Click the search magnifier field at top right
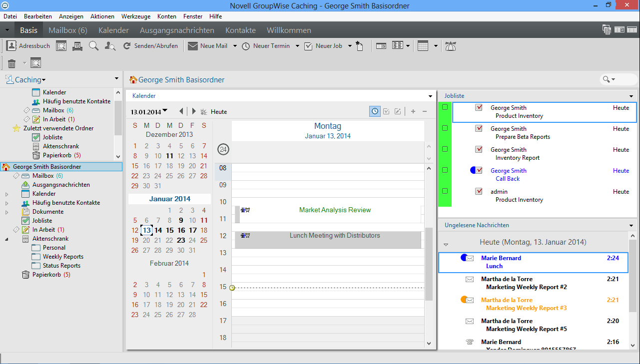Screen dimensions: 640x364 tap(618, 79)
